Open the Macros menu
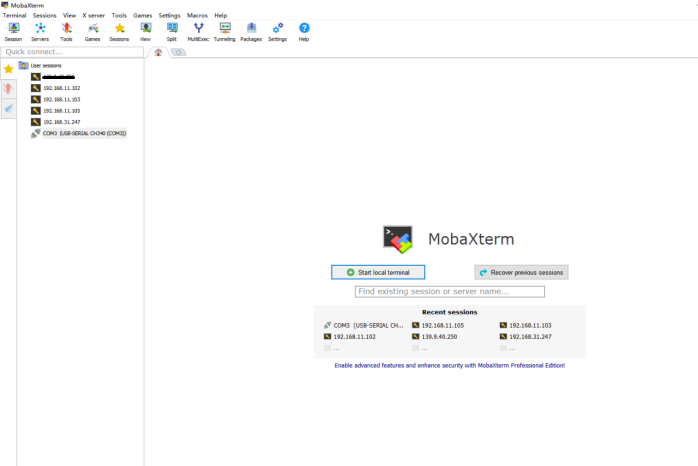This screenshot has height=466, width=698. click(x=198, y=15)
